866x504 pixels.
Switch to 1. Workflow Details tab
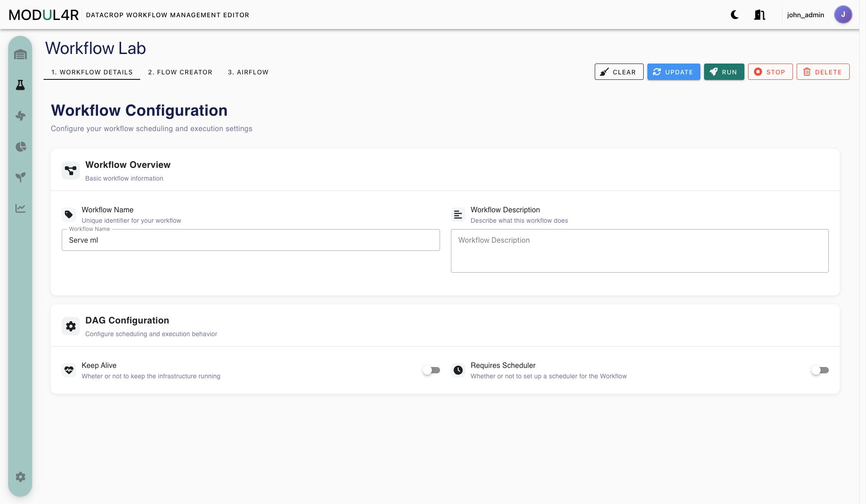(92, 72)
